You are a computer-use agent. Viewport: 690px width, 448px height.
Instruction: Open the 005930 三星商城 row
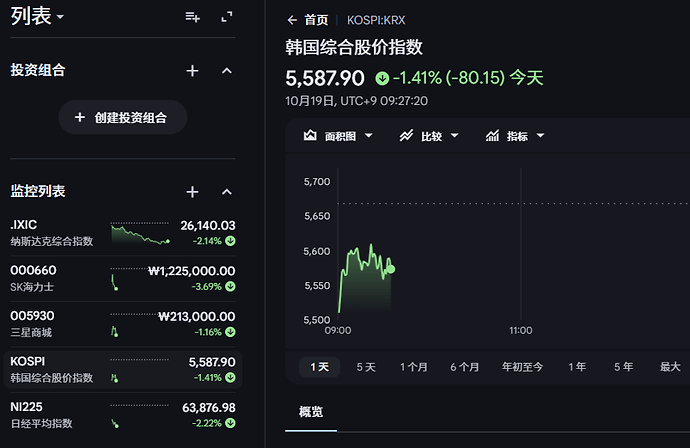click(x=123, y=324)
